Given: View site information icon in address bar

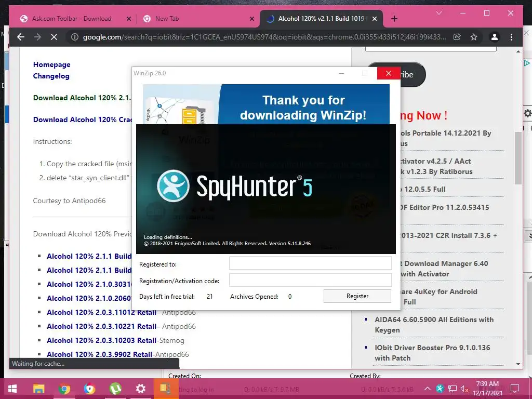Looking at the screenshot, I should point(75,37).
